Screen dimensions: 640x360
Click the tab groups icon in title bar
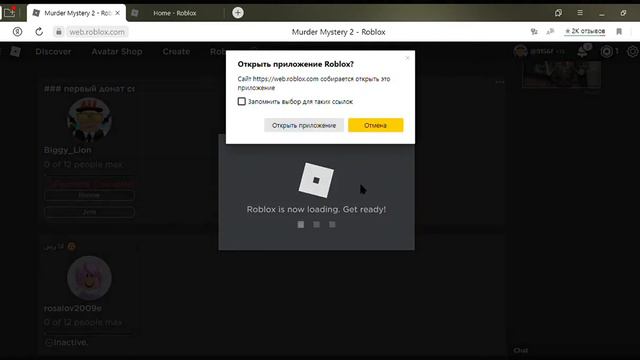(x=558, y=13)
